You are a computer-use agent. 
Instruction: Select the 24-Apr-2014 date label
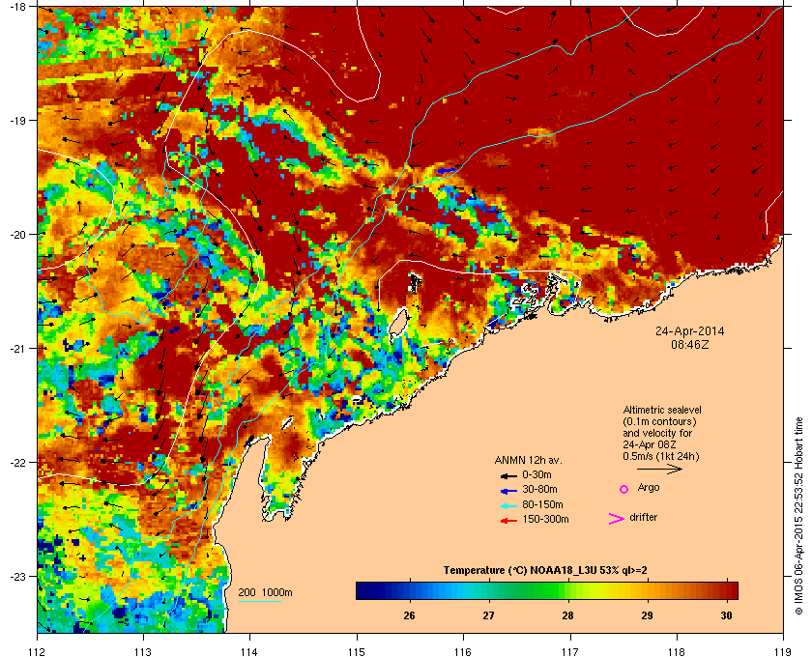tap(690, 331)
